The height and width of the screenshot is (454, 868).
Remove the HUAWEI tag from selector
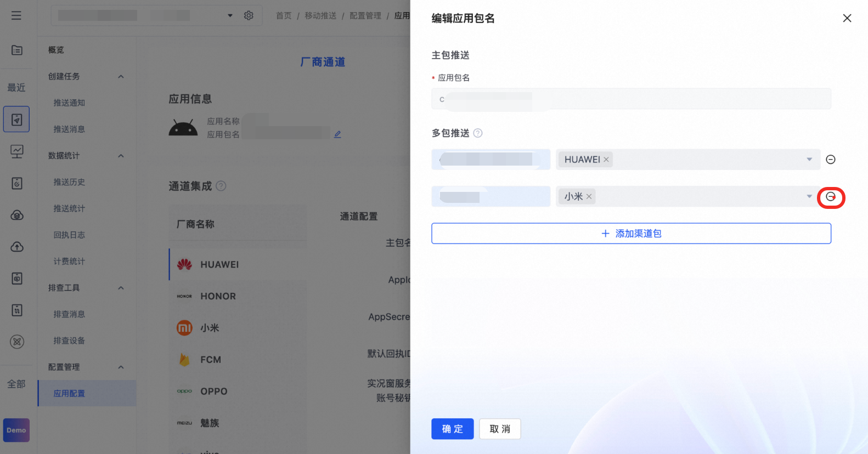(606, 160)
